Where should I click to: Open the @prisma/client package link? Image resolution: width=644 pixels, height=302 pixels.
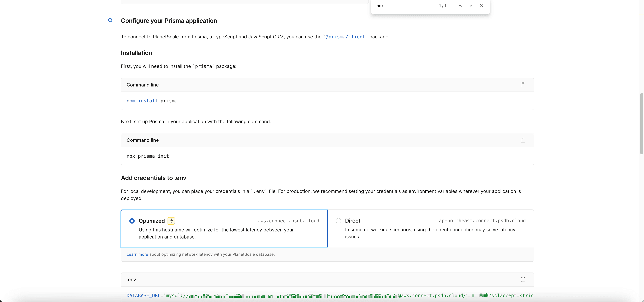coord(345,37)
